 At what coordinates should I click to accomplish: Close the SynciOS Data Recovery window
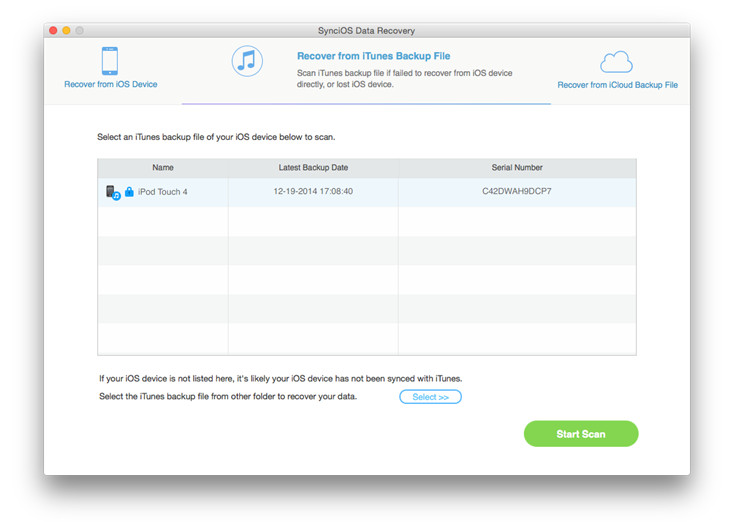53,31
